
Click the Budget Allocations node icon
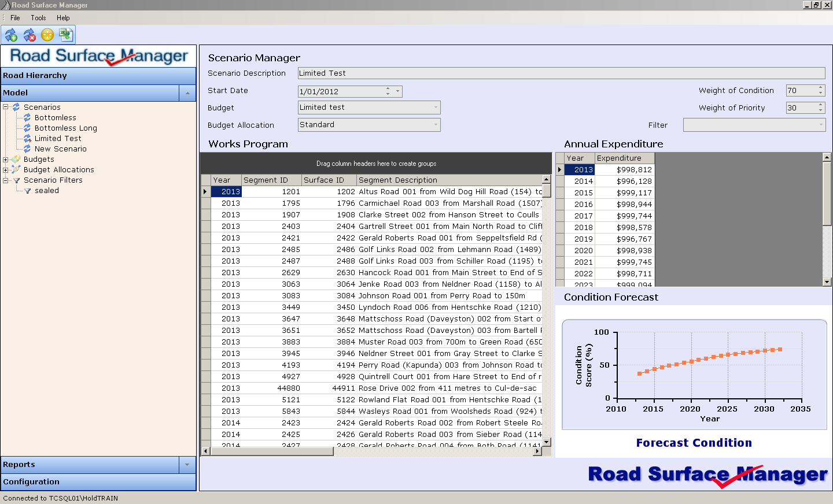pos(16,169)
